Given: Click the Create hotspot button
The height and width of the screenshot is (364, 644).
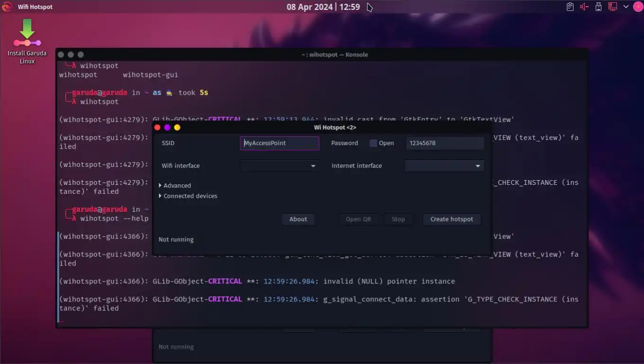Looking at the screenshot, I should point(452,219).
